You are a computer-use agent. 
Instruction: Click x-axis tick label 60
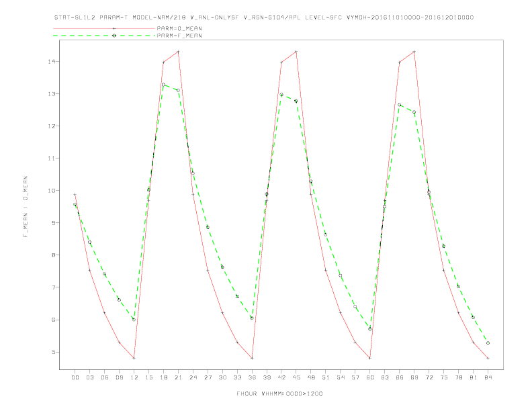point(370,377)
